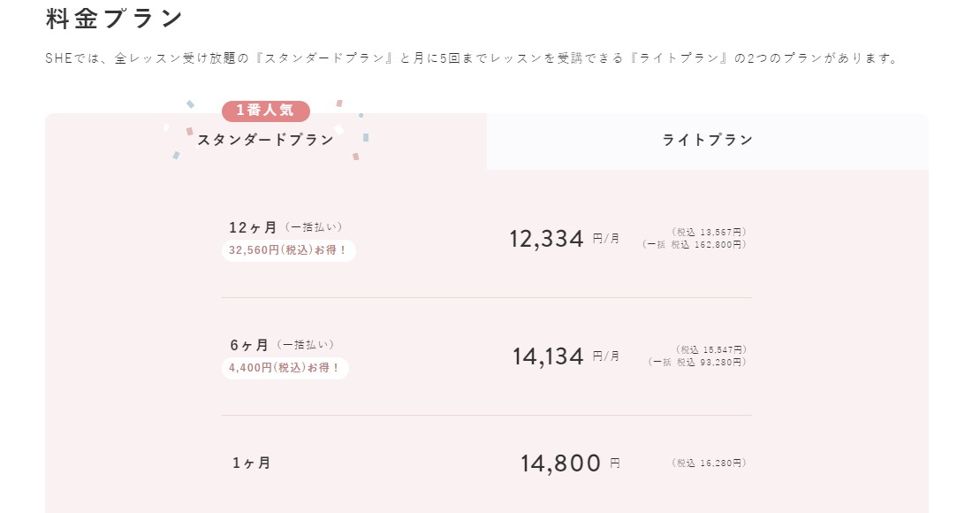Click the 一括 税込 93,280円 lump-sum note
The width and height of the screenshot is (980, 513).
[697, 362]
